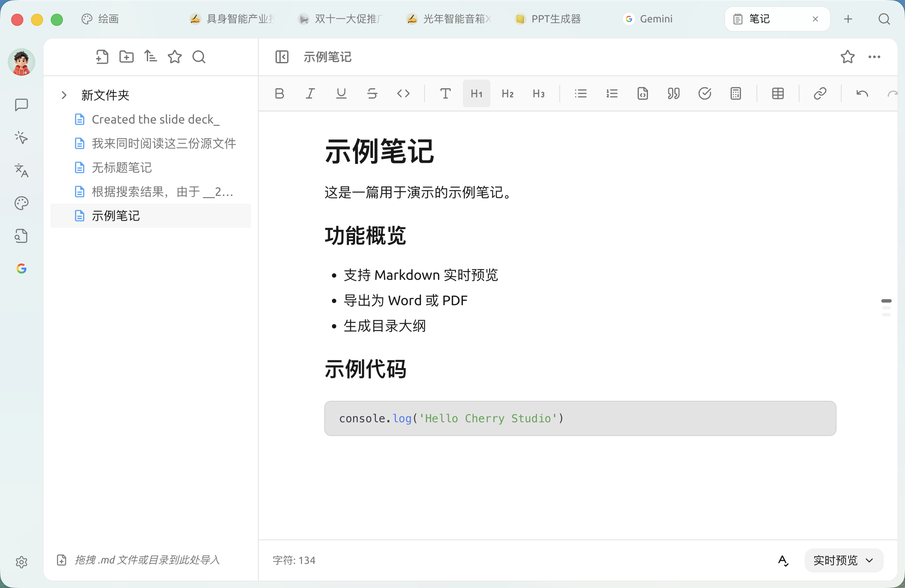
Task: Toggle italic formatting
Action: pyautogui.click(x=310, y=93)
